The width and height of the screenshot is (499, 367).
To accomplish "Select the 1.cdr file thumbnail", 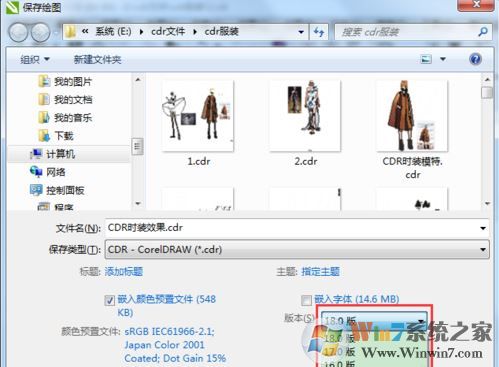I will [198, 116].
